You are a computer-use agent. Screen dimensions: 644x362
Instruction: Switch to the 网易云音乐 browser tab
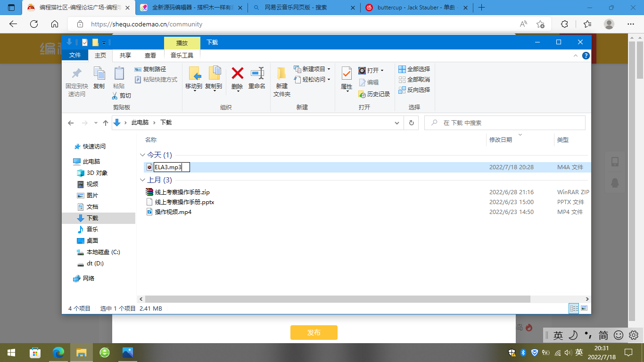304,8
